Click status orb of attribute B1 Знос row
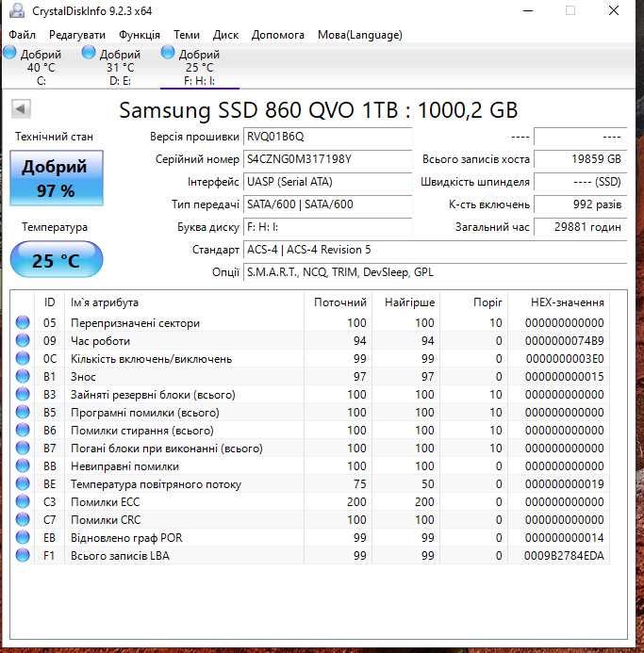 (23, 376)
